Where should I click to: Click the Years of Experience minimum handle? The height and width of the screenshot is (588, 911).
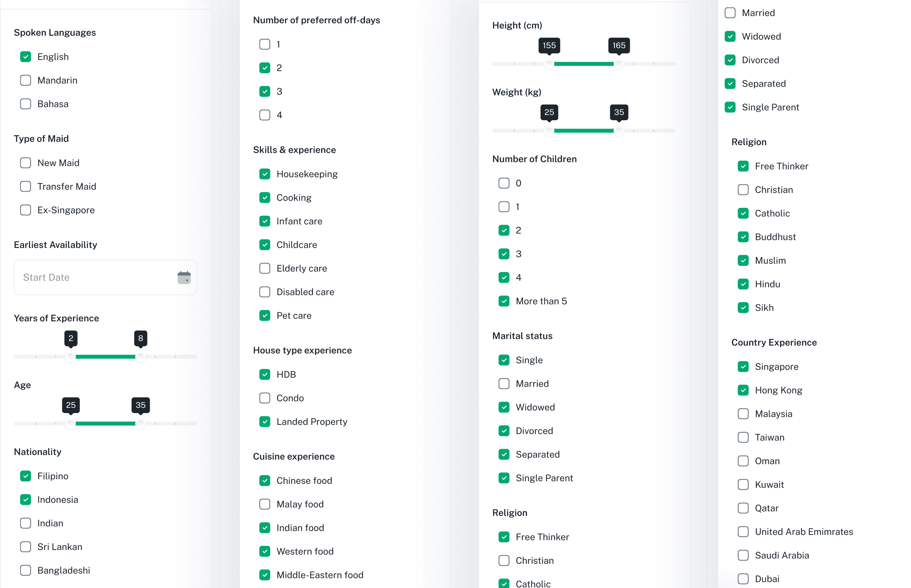70,357
